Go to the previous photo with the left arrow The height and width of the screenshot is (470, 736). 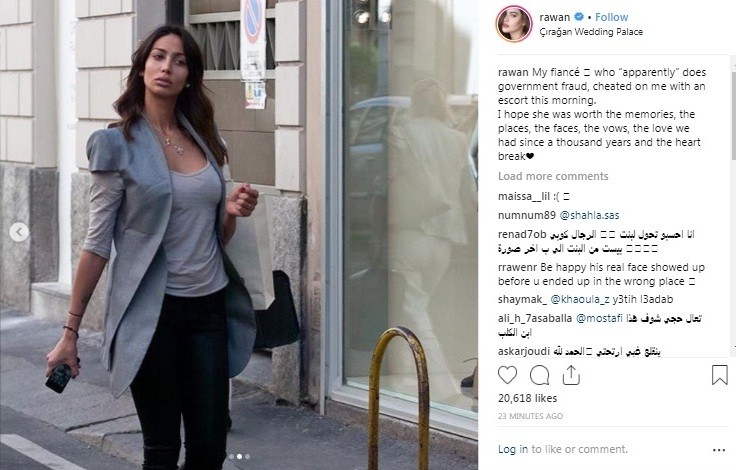pos(19,232)
